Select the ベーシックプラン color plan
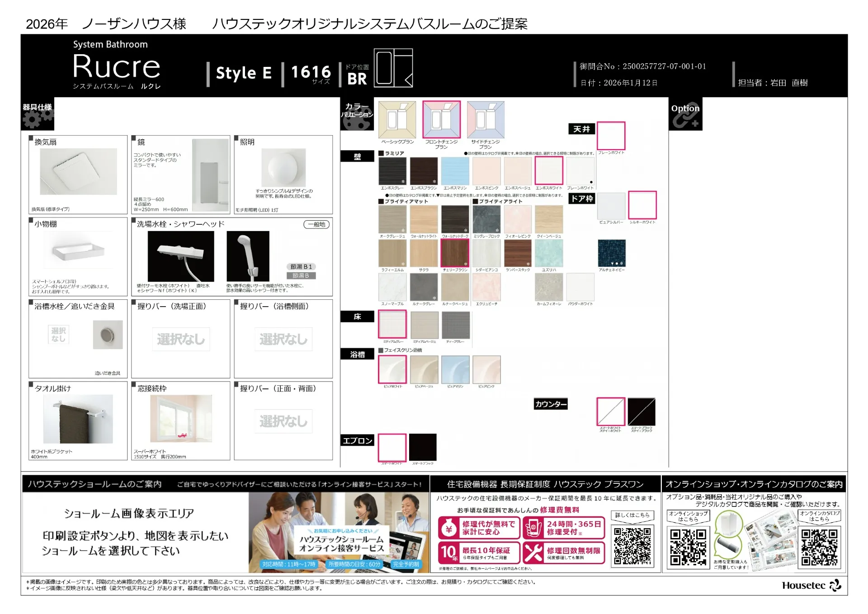The width and height of the screenshot is (868, 614). [x=397, y=120]
